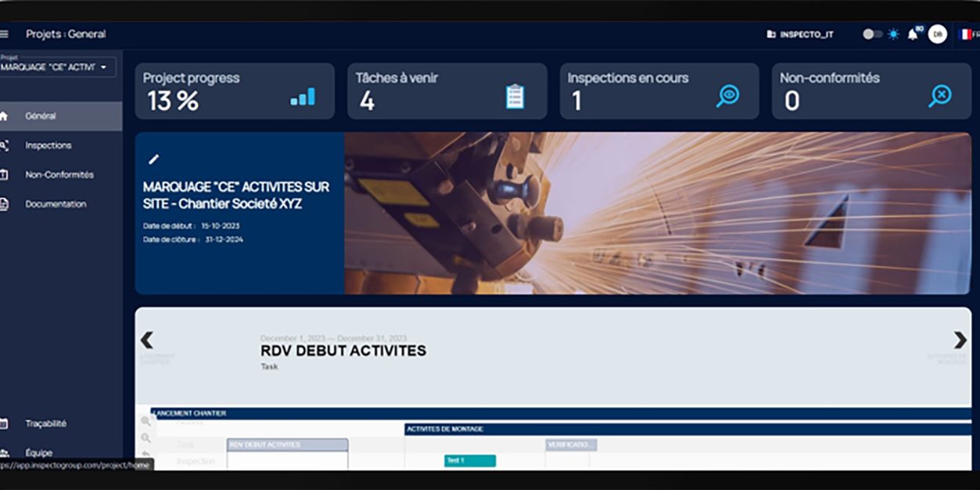The height and width of the screenshot is (490, 980).
Task: Click the Général home icon
Action: pyautogui.click(x=4, y=116)
